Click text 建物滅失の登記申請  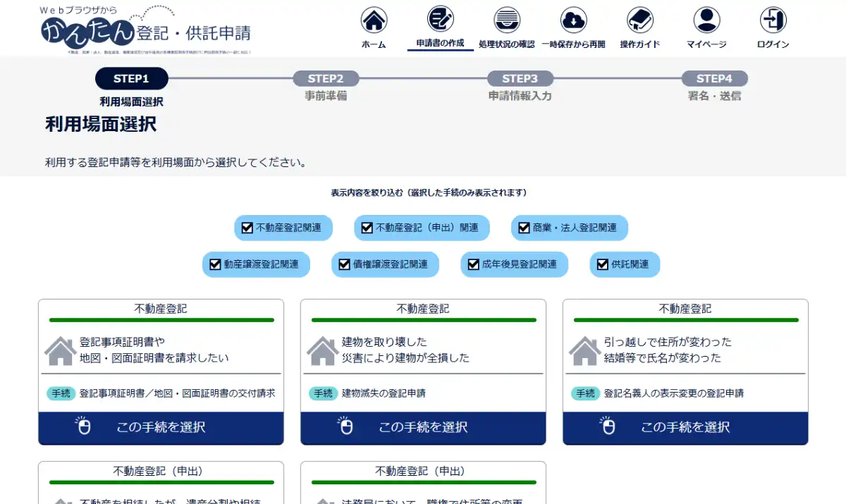pyautogui.click(x=384, y=393)
